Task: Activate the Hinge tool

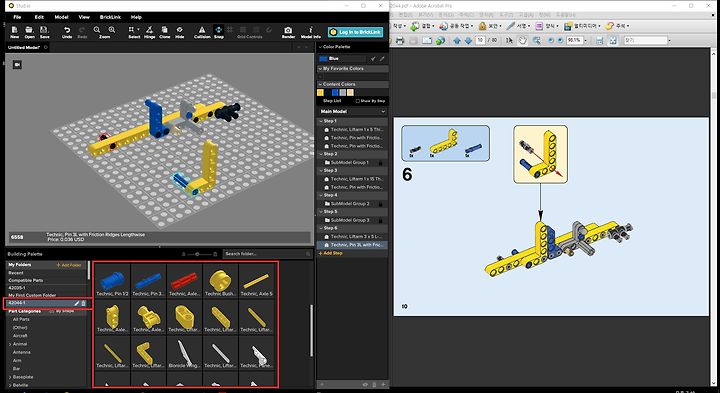Action: pos(150,30)
